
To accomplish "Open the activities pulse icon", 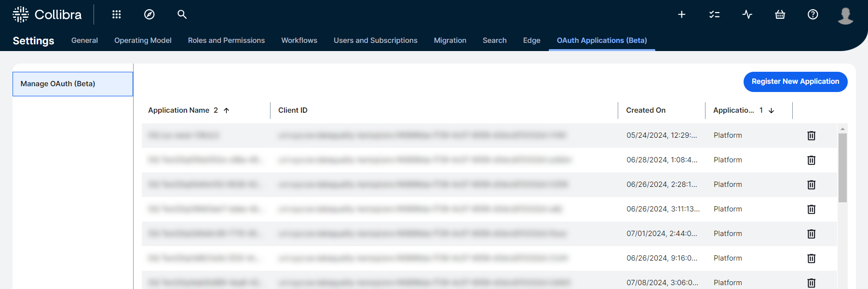I will [x=747, y=14].
